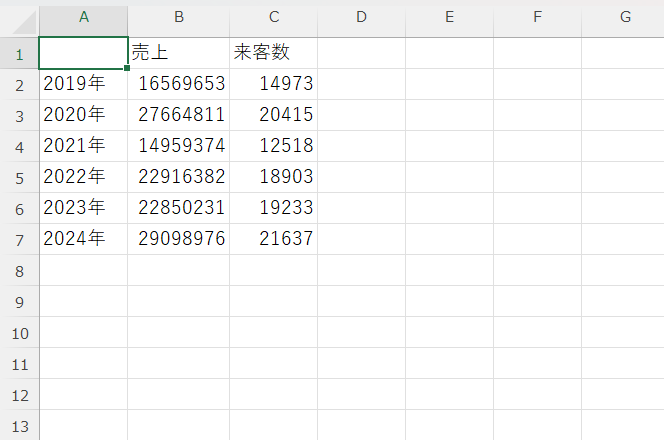Select row 12 header
The width and height of the screenshot is (664, 440).
click(x=19, y=394)
